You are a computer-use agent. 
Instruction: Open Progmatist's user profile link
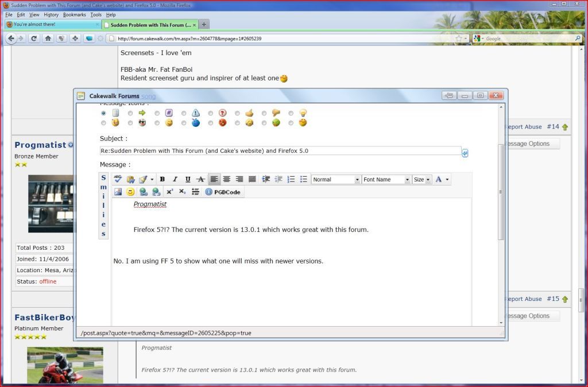40,145
